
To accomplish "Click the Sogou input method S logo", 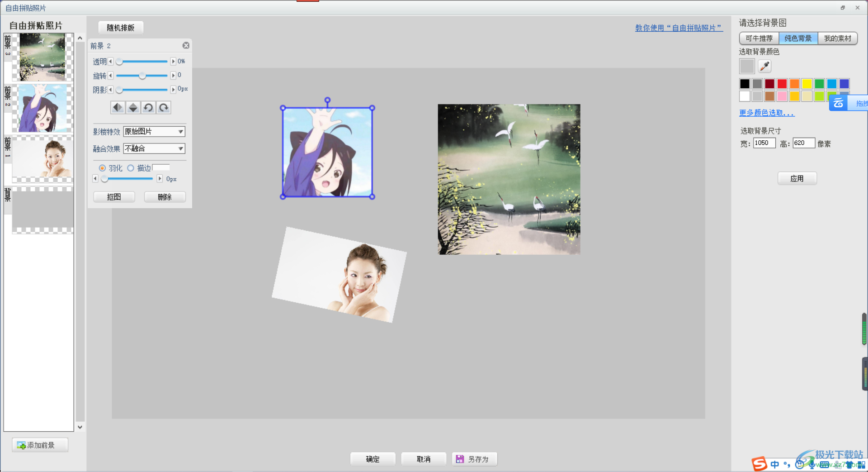I will tap(759, 464).
